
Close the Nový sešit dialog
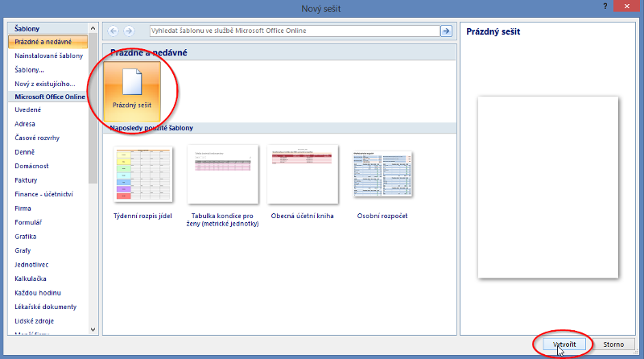[627, 6]
